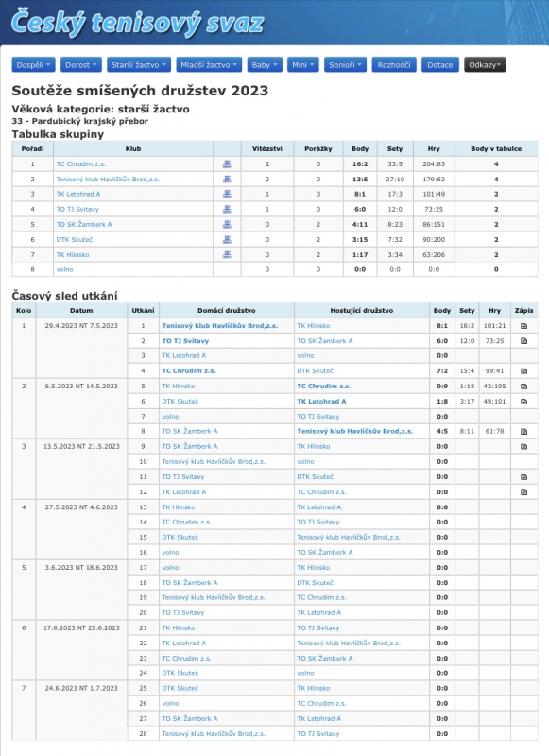Open the Mladší žactvo dropdown
549x756 pixels.
(x=209, y=65)
